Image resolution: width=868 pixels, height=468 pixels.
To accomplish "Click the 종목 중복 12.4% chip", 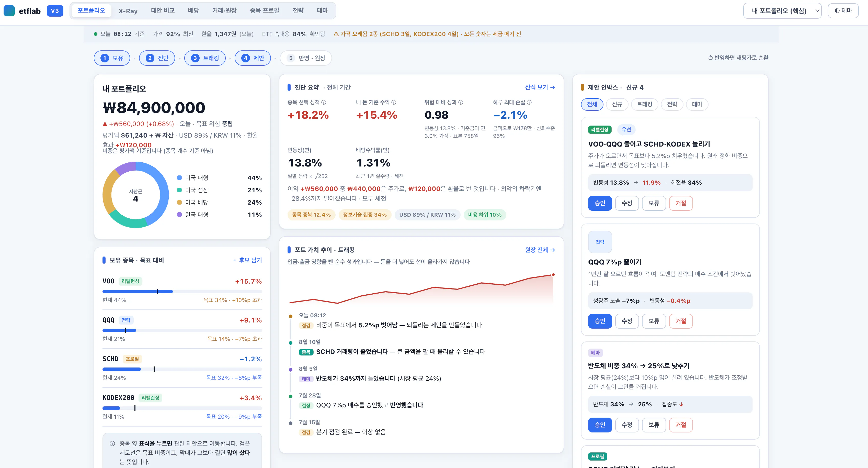I will click(311, 215).
